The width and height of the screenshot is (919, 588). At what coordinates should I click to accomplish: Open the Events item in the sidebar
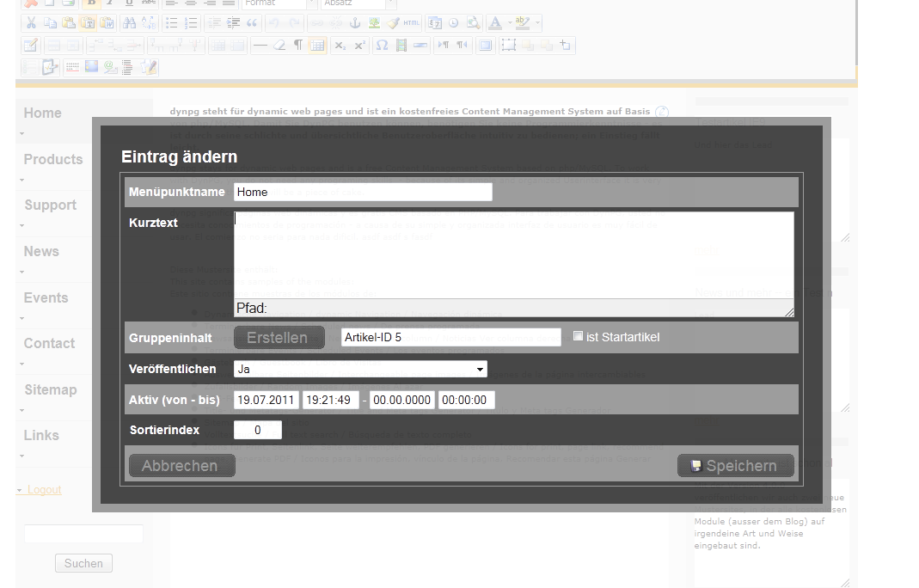point(46,298)
